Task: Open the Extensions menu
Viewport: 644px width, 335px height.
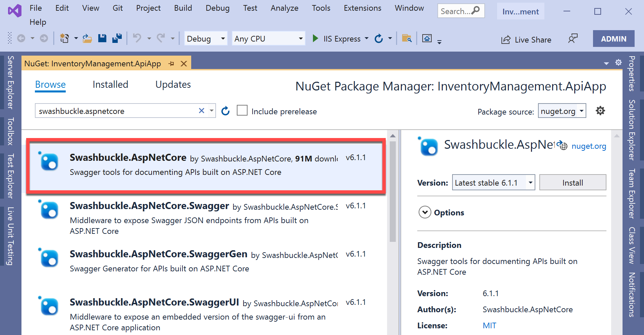Action: [362, 8]
